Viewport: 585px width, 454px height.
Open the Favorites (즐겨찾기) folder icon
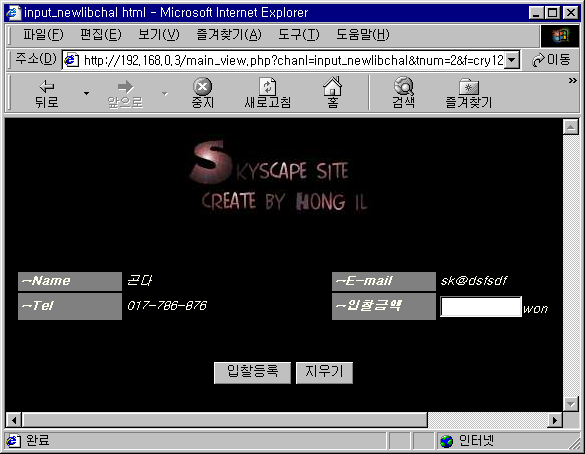(469, 87)
